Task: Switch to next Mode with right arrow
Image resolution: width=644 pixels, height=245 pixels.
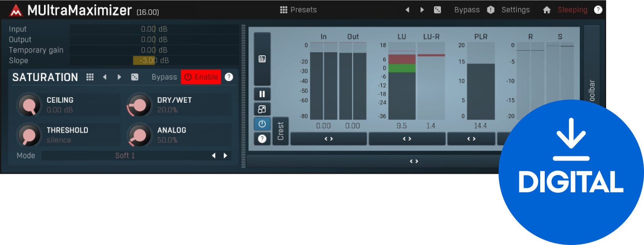Action: pos(225,156)
